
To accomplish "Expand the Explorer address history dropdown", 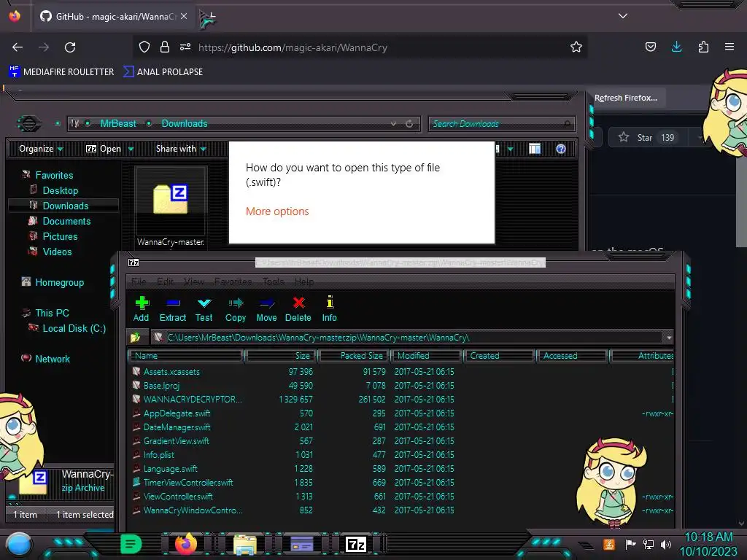I will 393,124.
